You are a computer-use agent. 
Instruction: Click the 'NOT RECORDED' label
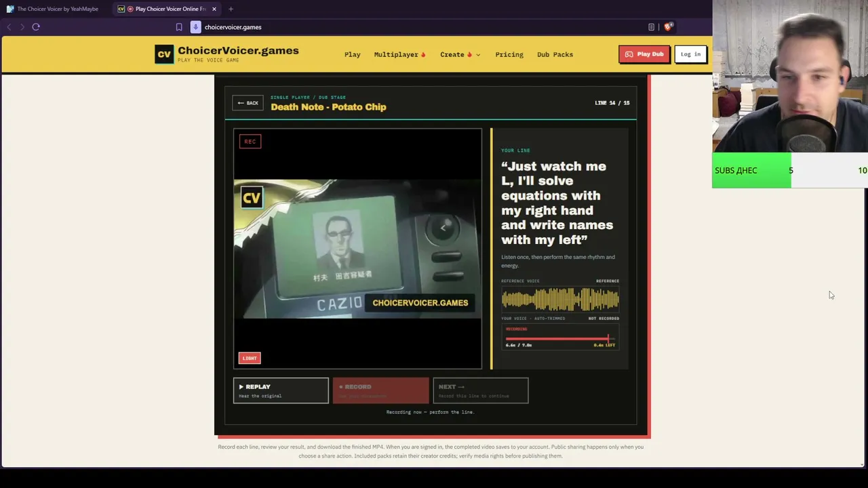[604, 319]
